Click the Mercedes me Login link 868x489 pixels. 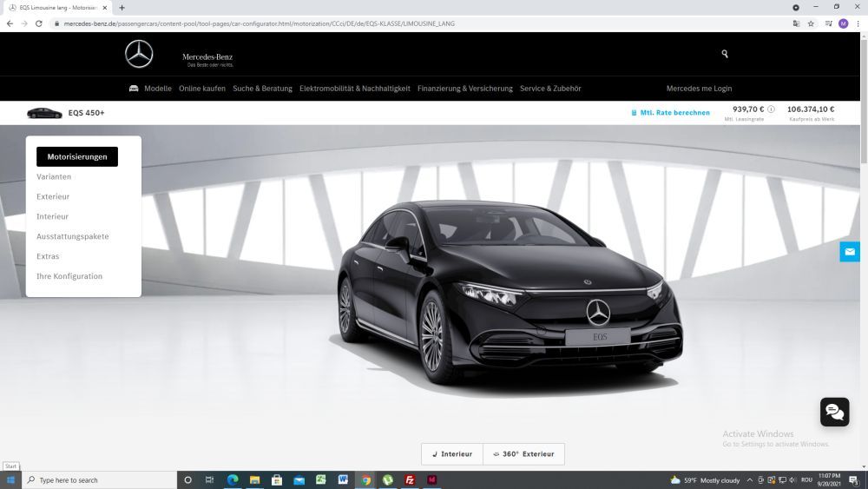coord(699,89)
